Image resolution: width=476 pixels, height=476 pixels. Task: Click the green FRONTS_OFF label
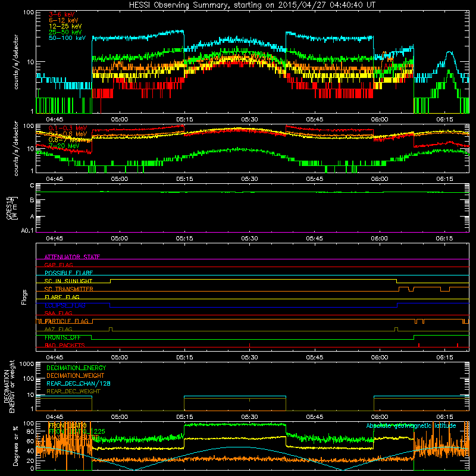click(x=62, y=337)
